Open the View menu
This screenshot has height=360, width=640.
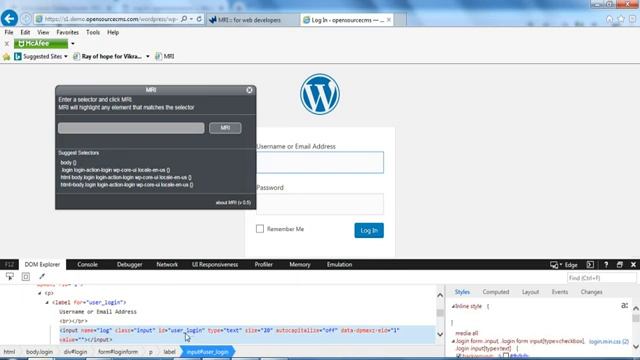pos(43,32)
